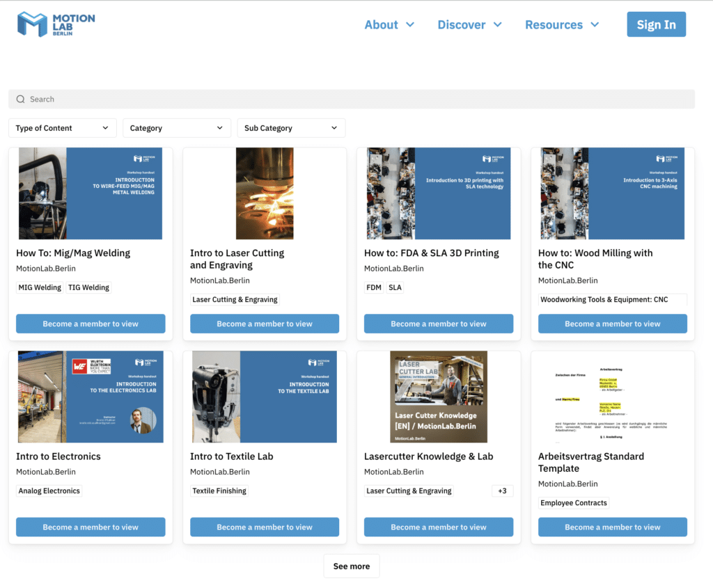Open the Category filter dropdown
The image size is (713, 588).
point(176,128)
